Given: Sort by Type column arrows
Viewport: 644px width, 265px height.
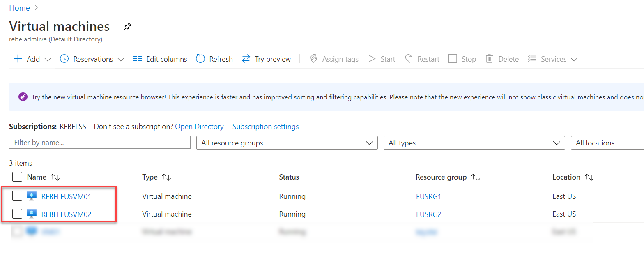Looking at the screenshot, I should coord(166,177).
